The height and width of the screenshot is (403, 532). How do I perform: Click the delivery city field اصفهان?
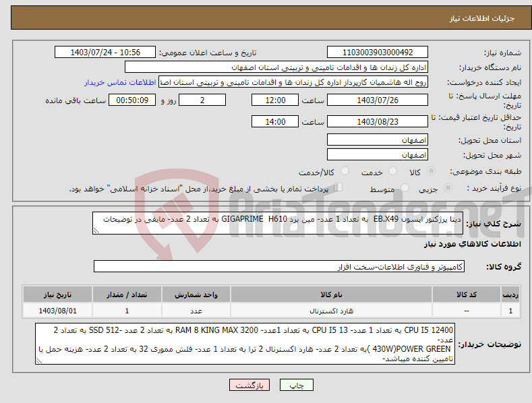(378, 155)
